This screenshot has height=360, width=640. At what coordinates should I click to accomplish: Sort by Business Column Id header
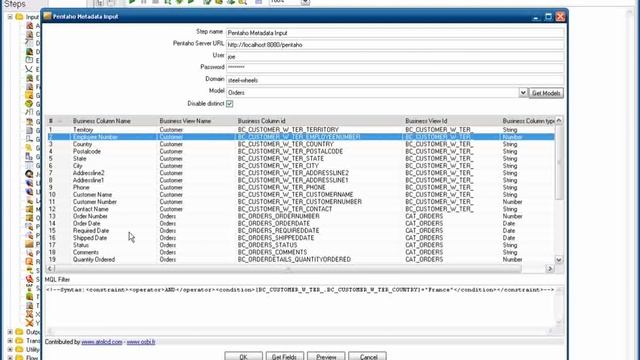(261, 121)
